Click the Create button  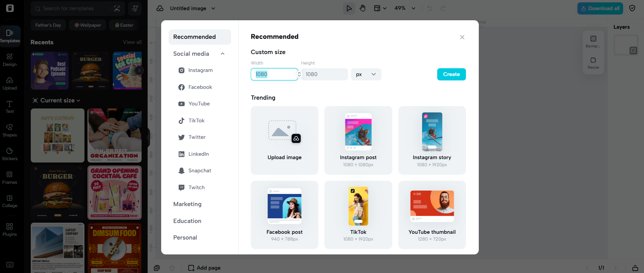(x=451, y=74)
